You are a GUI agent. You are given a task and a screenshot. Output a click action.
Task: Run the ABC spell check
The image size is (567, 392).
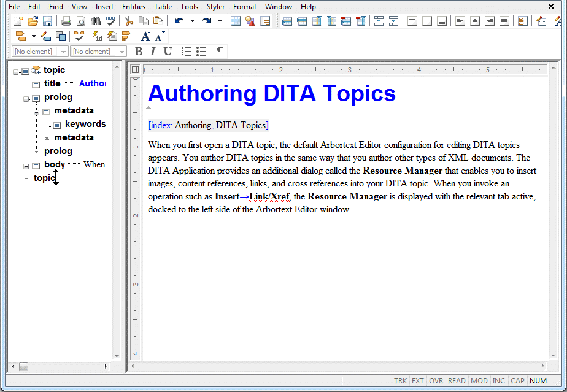click(x=110, y=21)
